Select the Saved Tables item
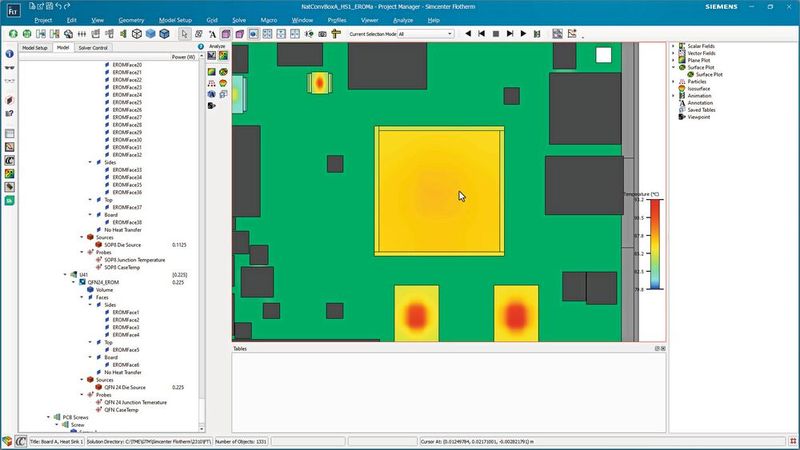The width and height of the screenshot is (800, 450). tap(701, 110)
